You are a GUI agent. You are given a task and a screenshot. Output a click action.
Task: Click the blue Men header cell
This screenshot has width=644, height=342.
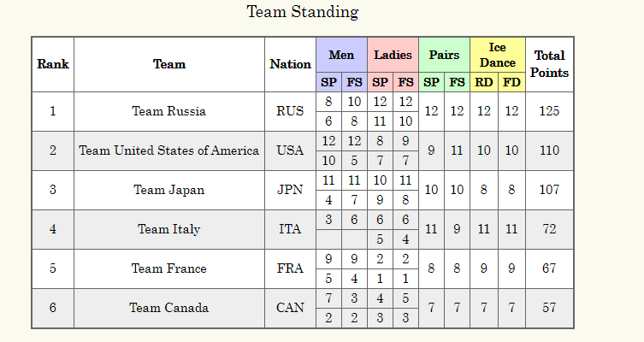341,55
